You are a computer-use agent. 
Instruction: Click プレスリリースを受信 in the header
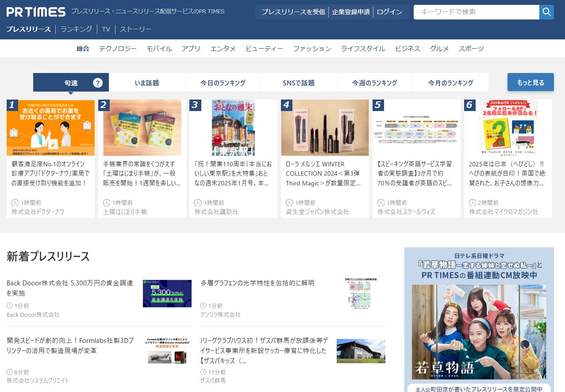292,12
